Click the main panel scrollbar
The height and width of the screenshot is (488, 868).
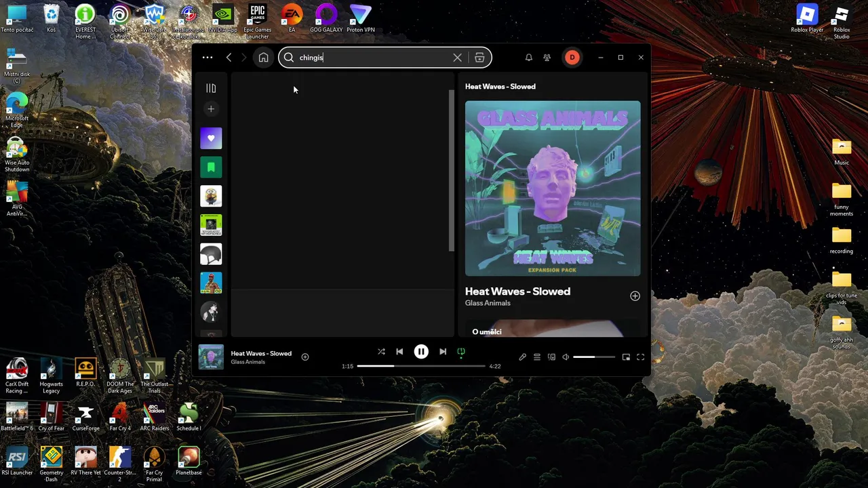tap(452, 170)
